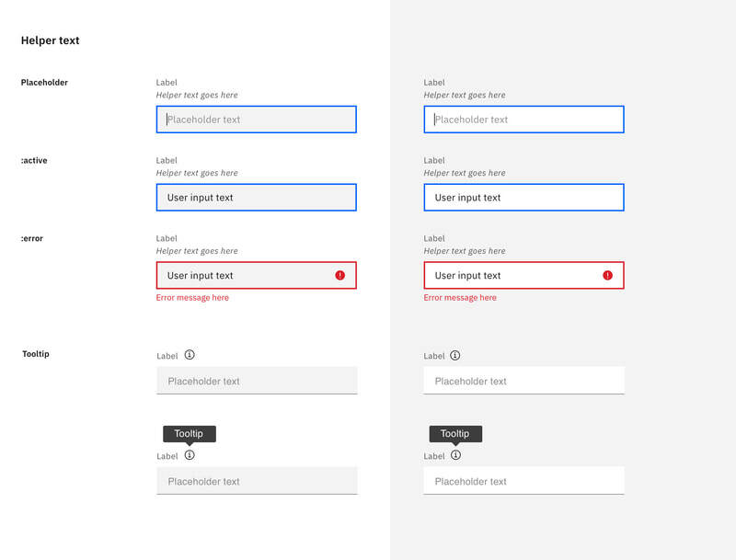Click the bottom-left gray Placeholder text field

(257, 481)
